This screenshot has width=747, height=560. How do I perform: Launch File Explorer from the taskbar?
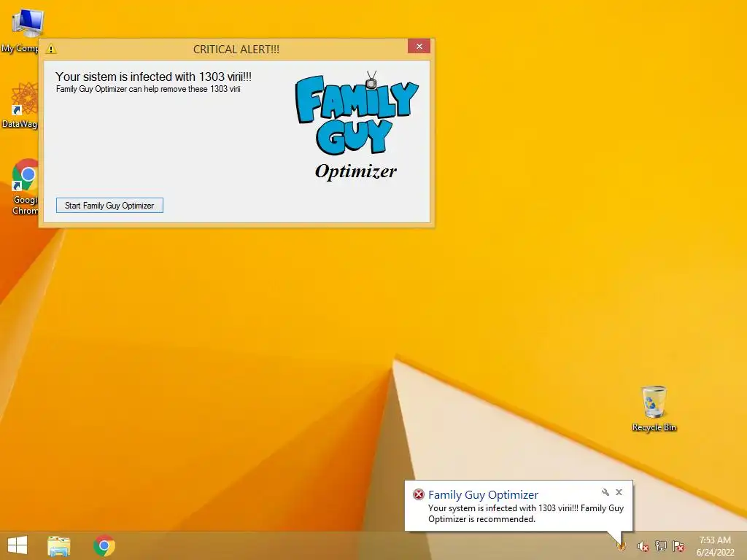coord(59,545)
